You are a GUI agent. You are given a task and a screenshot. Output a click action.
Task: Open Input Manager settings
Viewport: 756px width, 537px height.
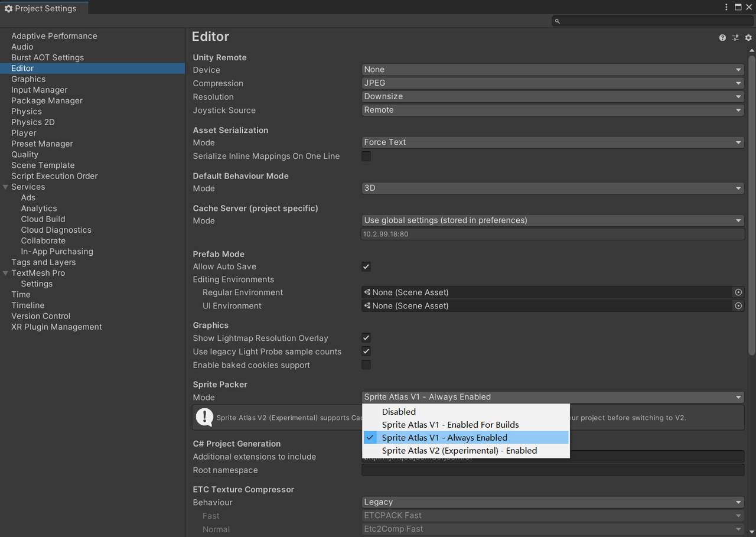(x=40, y=90)
